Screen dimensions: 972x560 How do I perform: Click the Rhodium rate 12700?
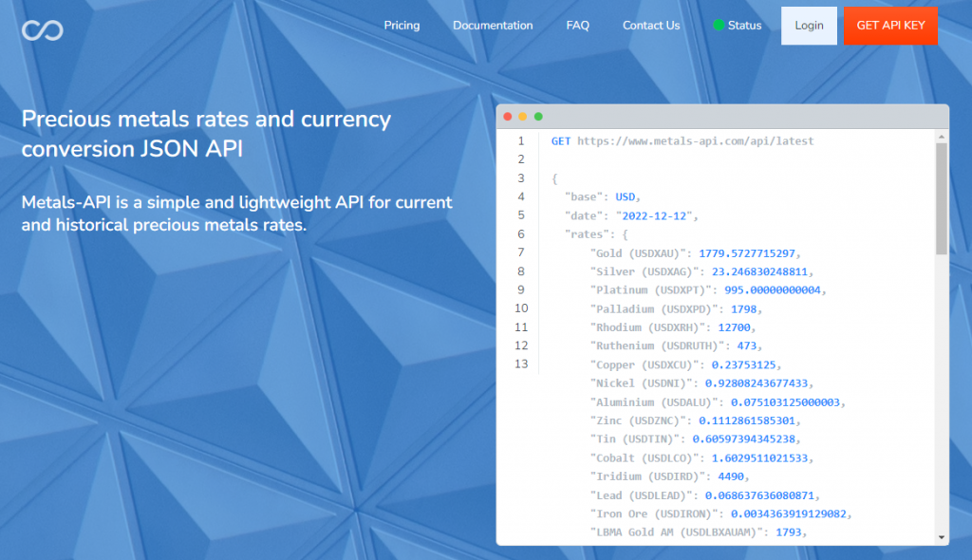point(734,327)
